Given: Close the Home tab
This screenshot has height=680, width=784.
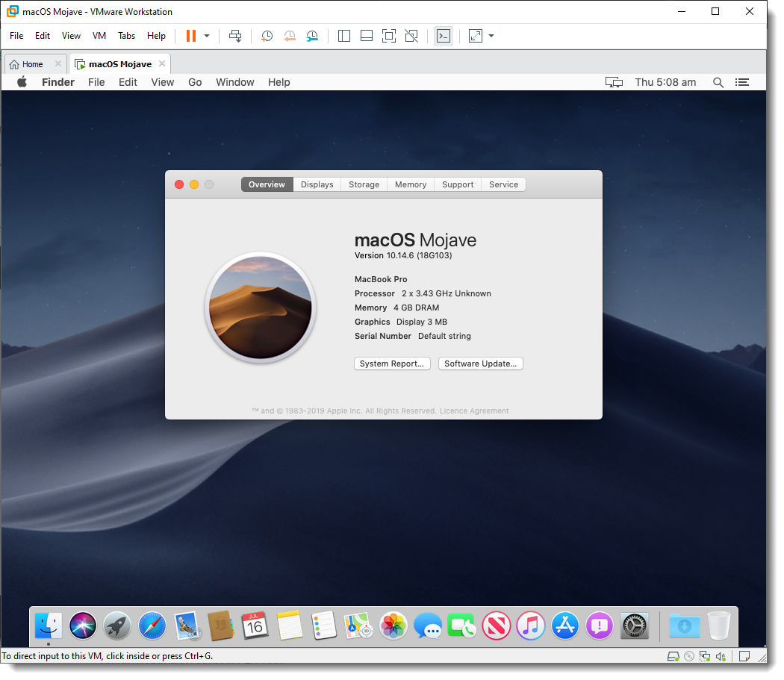Looking at the screenshot, I should [x=58, y=64].
